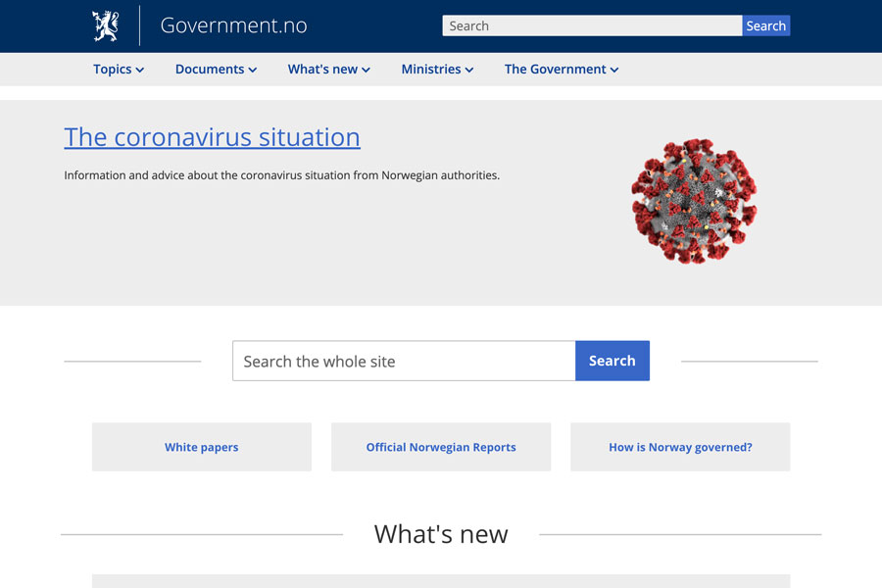This screenshot has height=588, width=882.
Task: Click the Norwegian lion coat of arms logo
Action: [106, 25]
